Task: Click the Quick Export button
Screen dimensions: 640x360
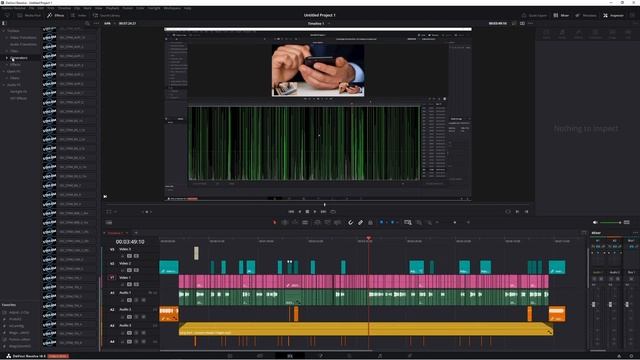Action: [534, 16]
